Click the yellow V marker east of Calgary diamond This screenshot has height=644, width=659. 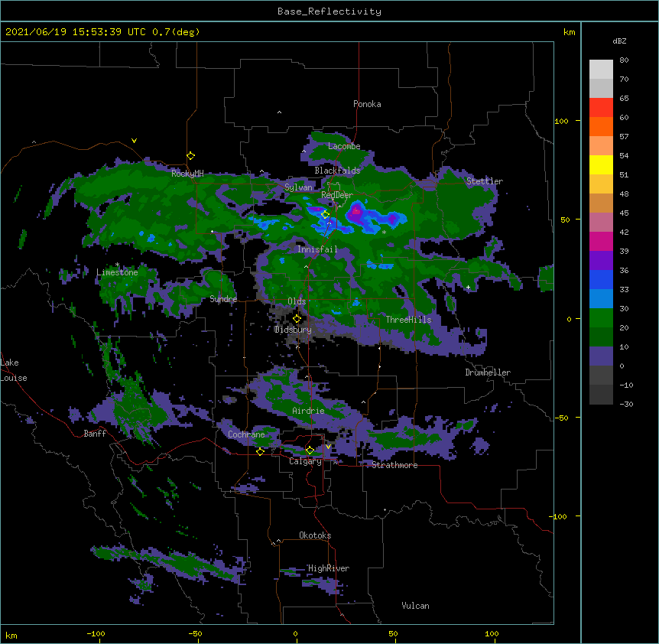(328, 447)
